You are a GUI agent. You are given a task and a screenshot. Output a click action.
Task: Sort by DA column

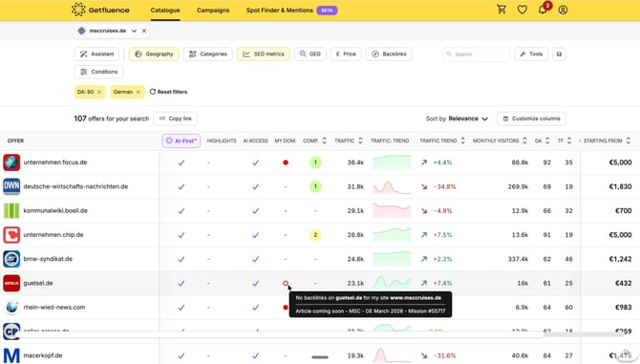547,140
